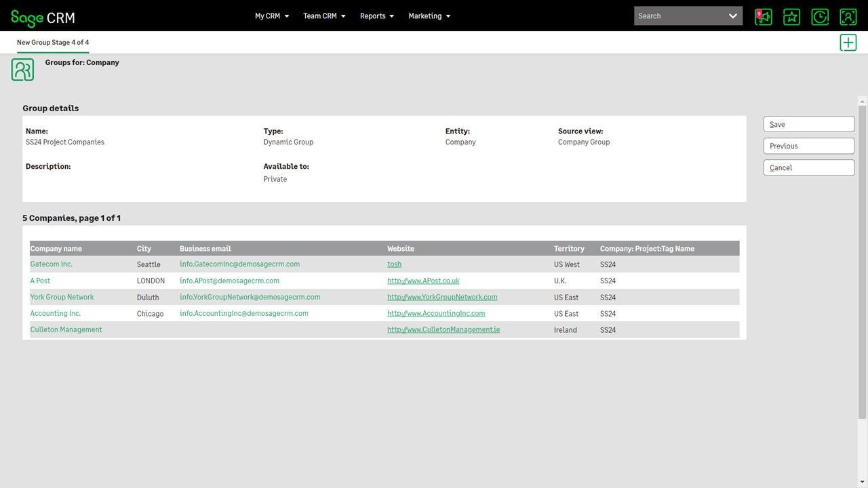Click the green plus New icon
868x488 pixels.
point(848,42)
